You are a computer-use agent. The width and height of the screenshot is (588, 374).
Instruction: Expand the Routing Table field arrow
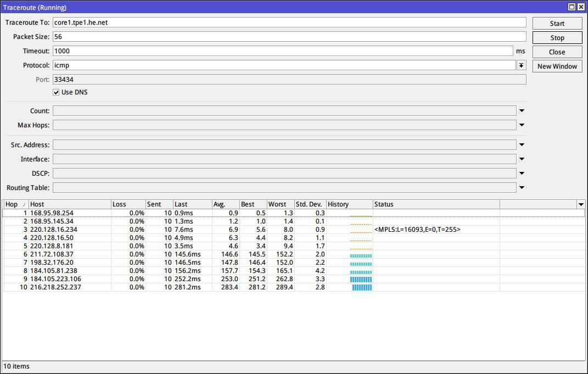pyautogui.click(x=522, y=188)
